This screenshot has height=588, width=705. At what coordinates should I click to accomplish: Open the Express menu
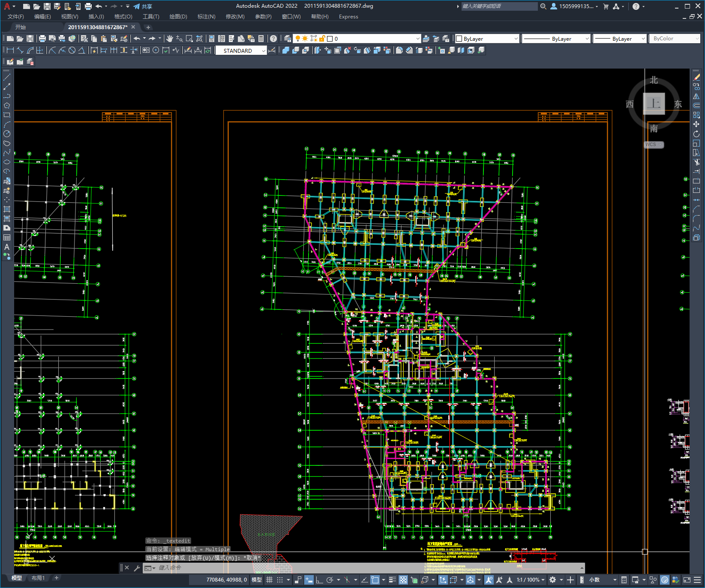(348, 16)
